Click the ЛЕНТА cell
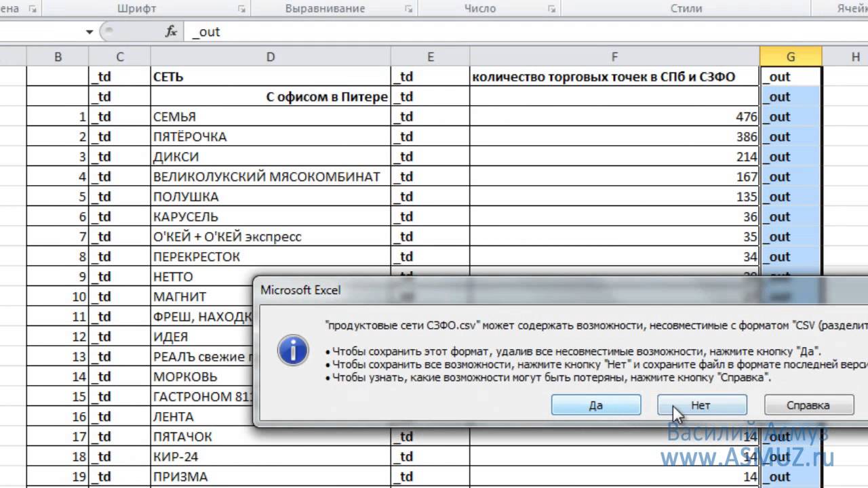The image size is (868, 488). 201,417
